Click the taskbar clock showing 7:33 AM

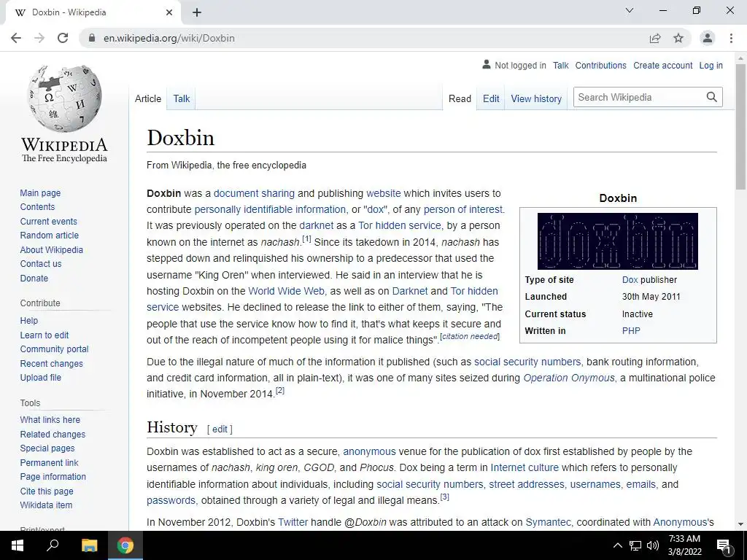point(684,545)
